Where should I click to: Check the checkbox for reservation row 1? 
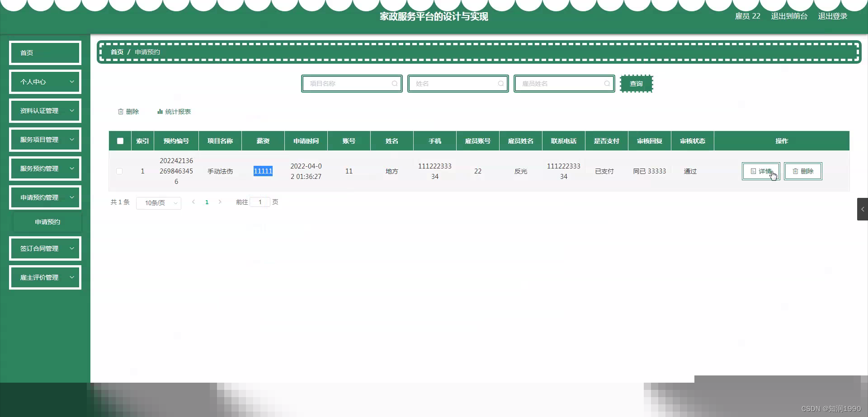pos(119,171)
